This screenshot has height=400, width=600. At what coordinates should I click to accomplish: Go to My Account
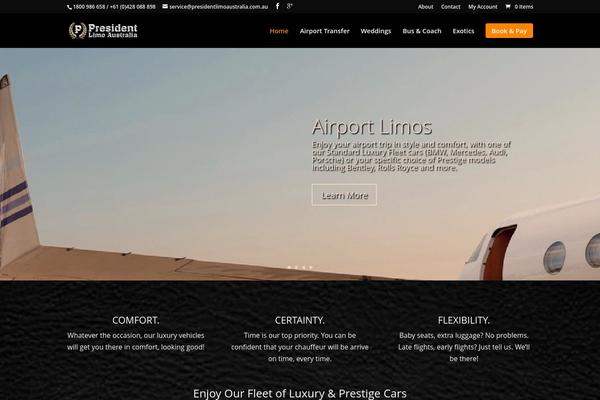483,7
